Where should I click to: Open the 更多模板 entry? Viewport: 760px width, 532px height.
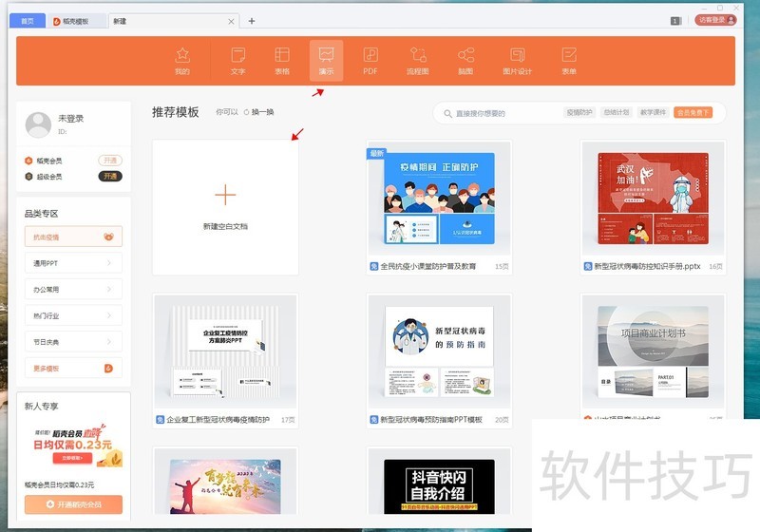(74, 369)
